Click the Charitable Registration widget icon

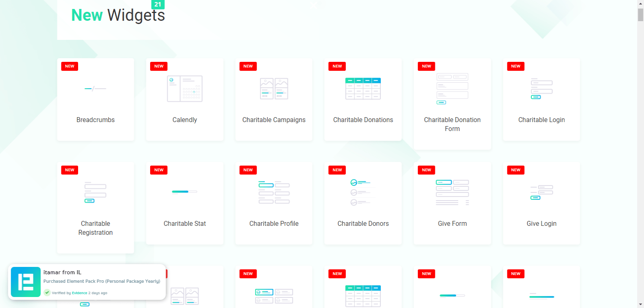(95, 192)
